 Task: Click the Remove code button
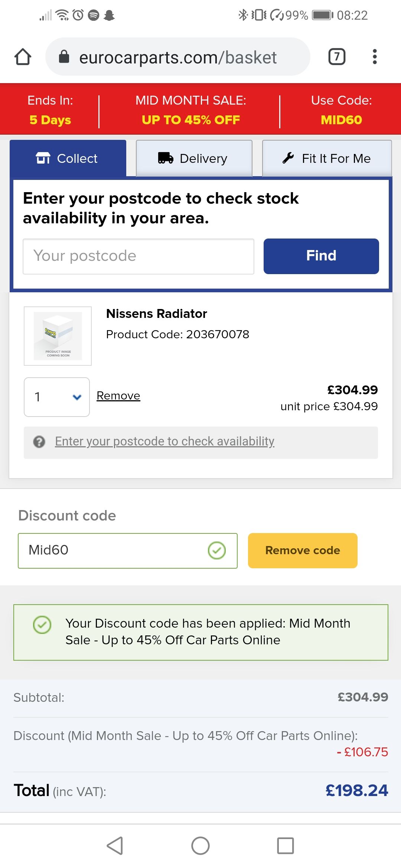point(303,550)
